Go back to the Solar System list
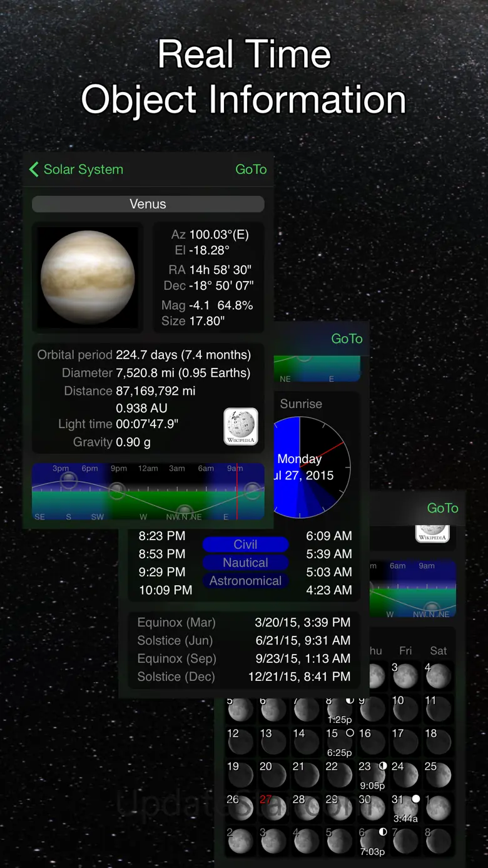Viewport: 488px width, 868px height. coord(83,170)
